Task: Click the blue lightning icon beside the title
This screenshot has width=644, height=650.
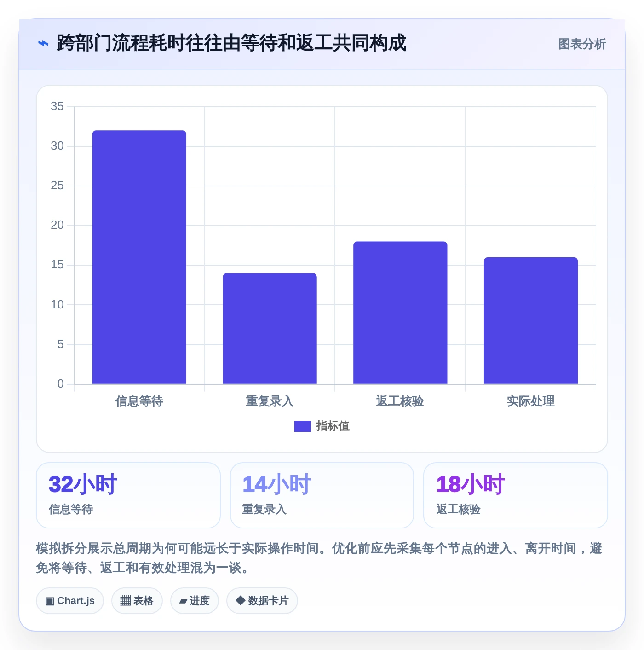Action: (x=43, y=44)
